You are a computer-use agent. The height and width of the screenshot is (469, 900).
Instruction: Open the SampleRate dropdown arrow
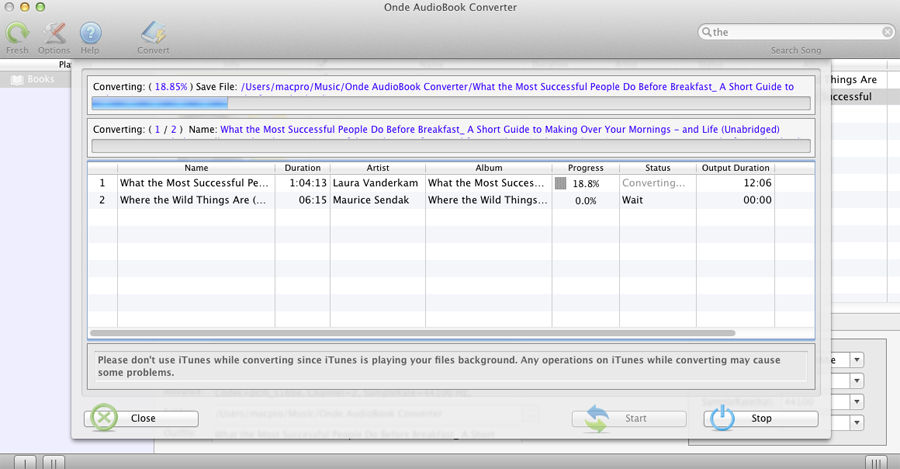(x=856, y=402)
